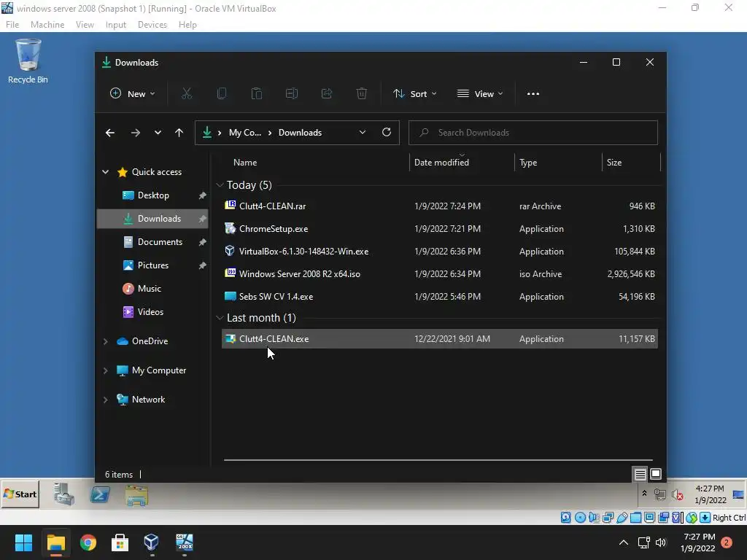The width and height of the screenshot is (747, 560).
Task: Click the muted speaker in VM tray
Action: [678, 495]
